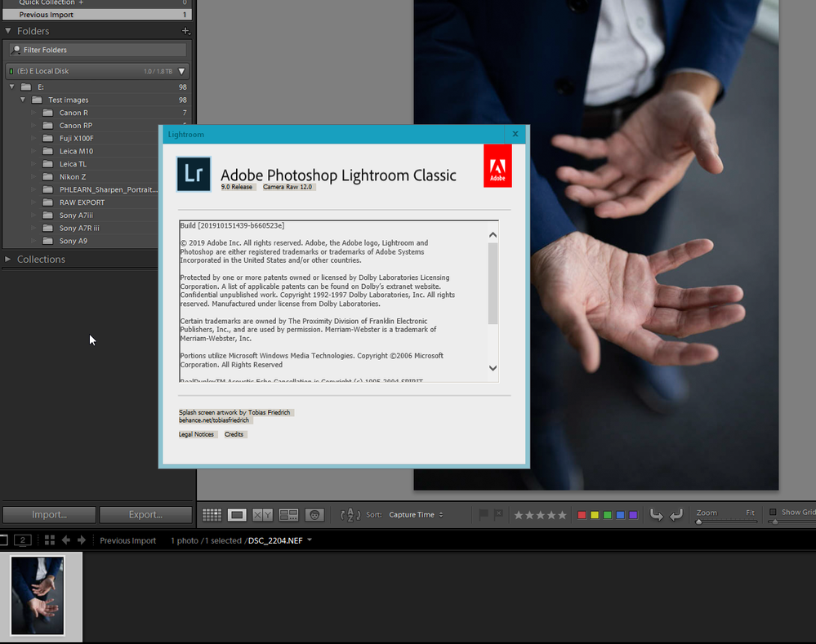Screen dimensions: 816x644
Task: Expand the Nikon Z folder triangle
Action: tap(33, 177)
